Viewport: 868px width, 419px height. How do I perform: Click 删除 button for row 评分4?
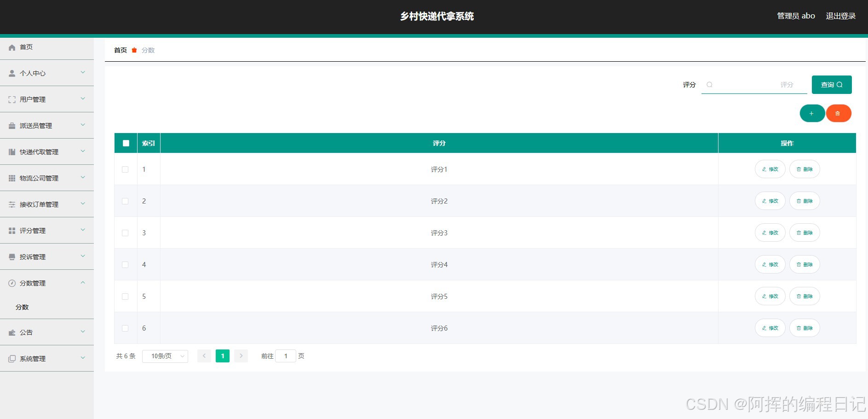coord(805,265)
